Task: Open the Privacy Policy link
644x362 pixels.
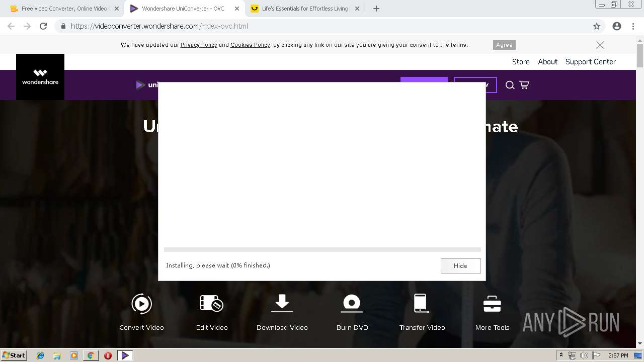Action: (x=199, y=45)
